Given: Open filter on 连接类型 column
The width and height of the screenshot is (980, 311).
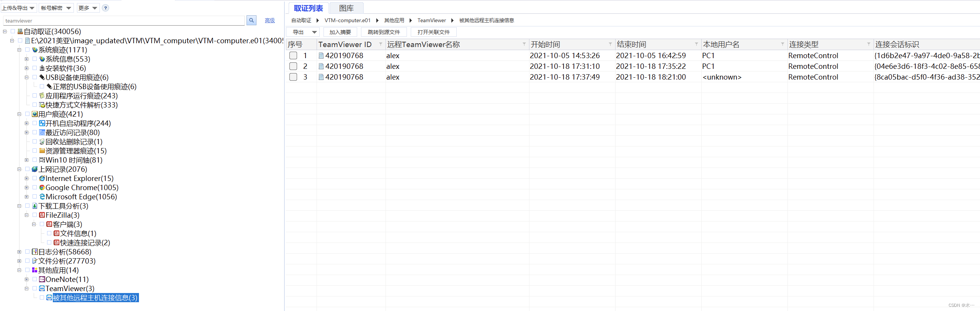Looking at the screenshot, I should coord(869,44).
